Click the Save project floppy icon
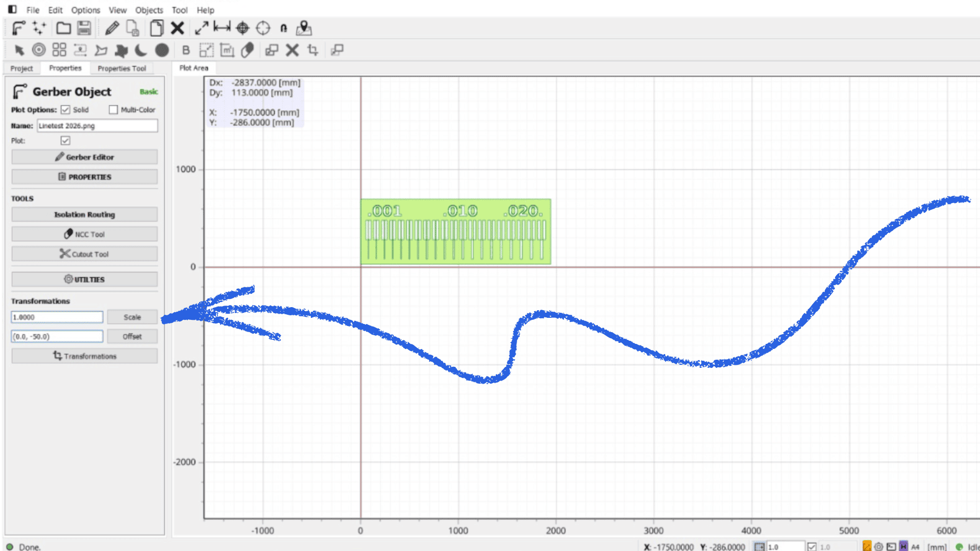Viewport: 980px width, 551px height. [84, 28]
